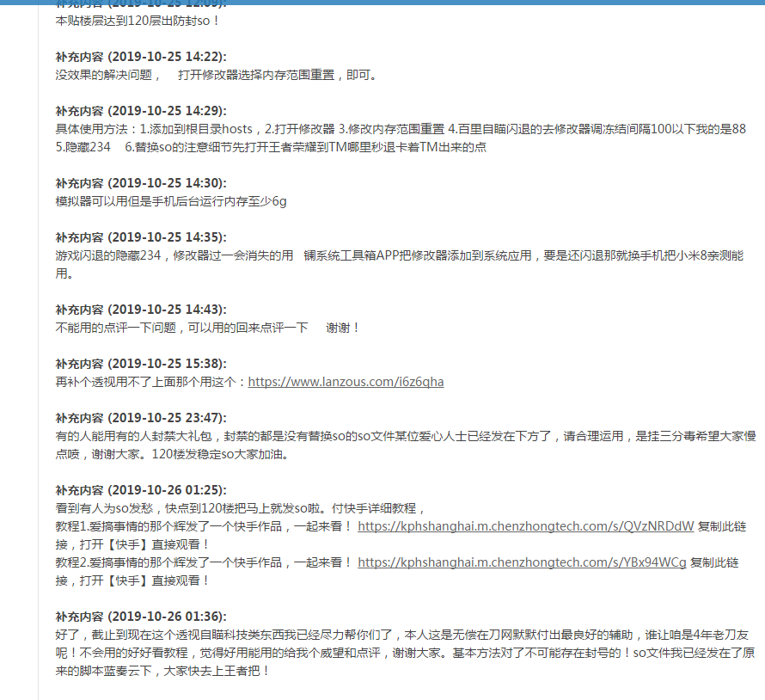This screenshot has height=700, width=765.
Task: Click the text 点喷，谢谢大家。120楼发稳定so大家加油。
Action: (173, 454)
